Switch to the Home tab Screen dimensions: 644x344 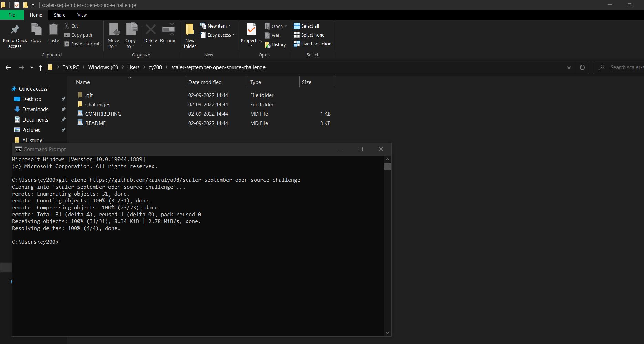[x=36, y=15]
